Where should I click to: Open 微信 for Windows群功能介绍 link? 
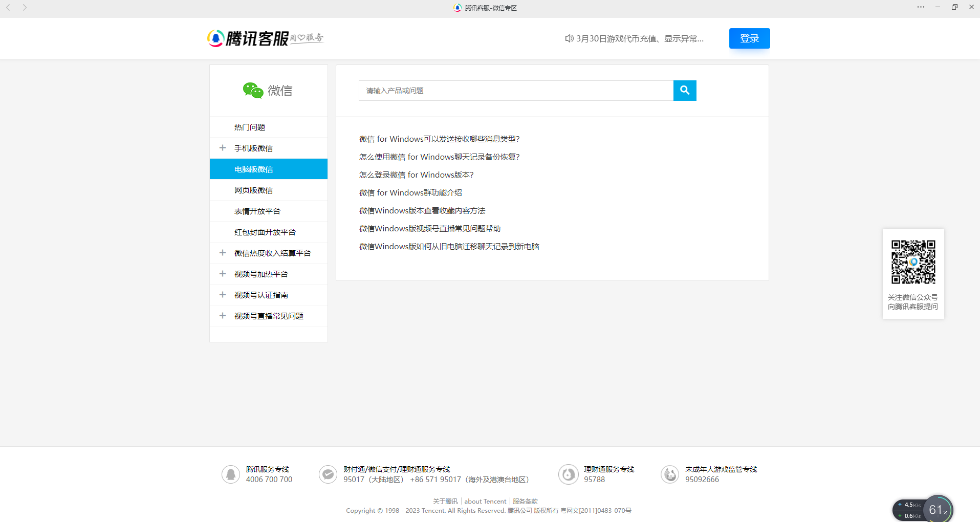[x=410, y=192]
